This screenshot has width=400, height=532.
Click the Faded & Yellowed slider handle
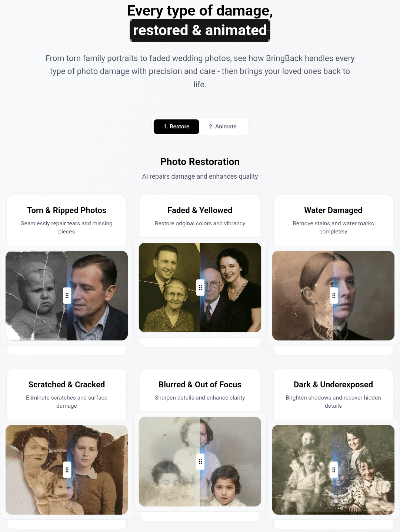click(x=200, y=287)
